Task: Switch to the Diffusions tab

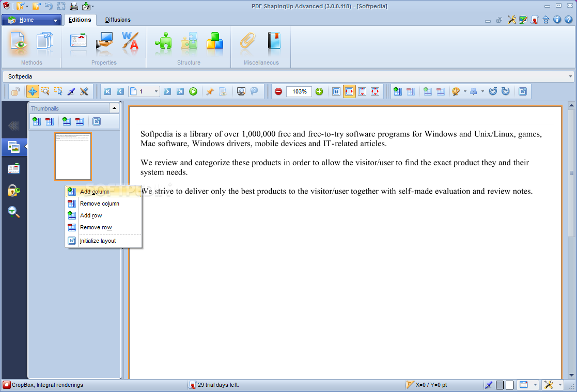Action: 118,20
